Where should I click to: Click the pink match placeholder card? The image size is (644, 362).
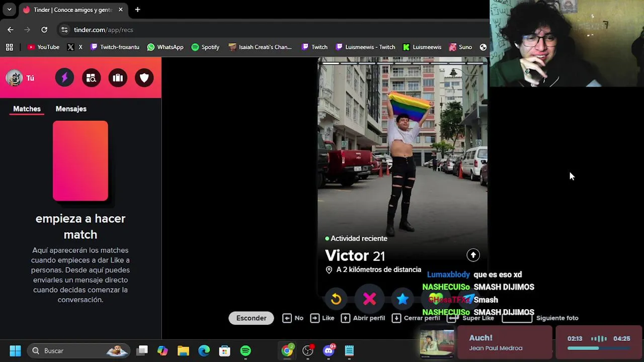(80, 161)
